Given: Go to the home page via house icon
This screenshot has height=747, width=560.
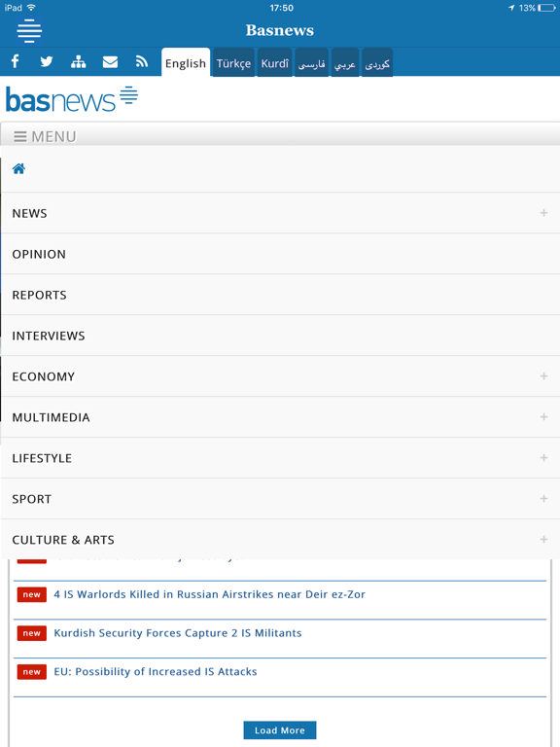Looking at the screenshot, I should [x=18, y=168].
